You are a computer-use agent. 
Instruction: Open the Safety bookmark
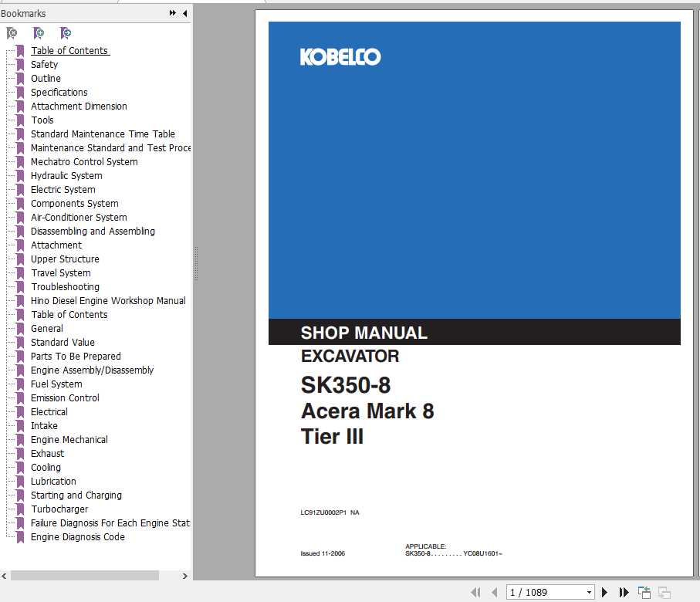(44, 64)
